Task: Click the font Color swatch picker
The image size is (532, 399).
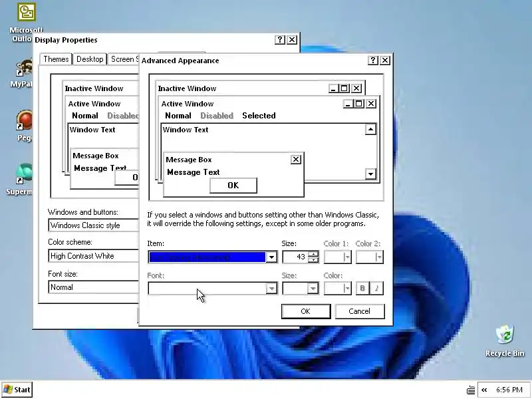Action: point(338,289)
